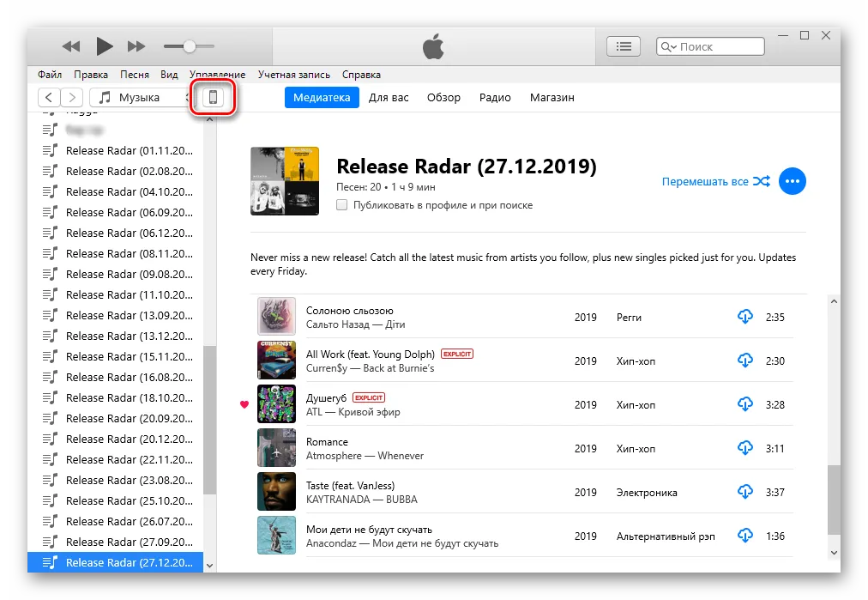Viewport: 868px width, 600px height.
Task: Open the Музыка media type dropdown
Action: coord(142,98)
